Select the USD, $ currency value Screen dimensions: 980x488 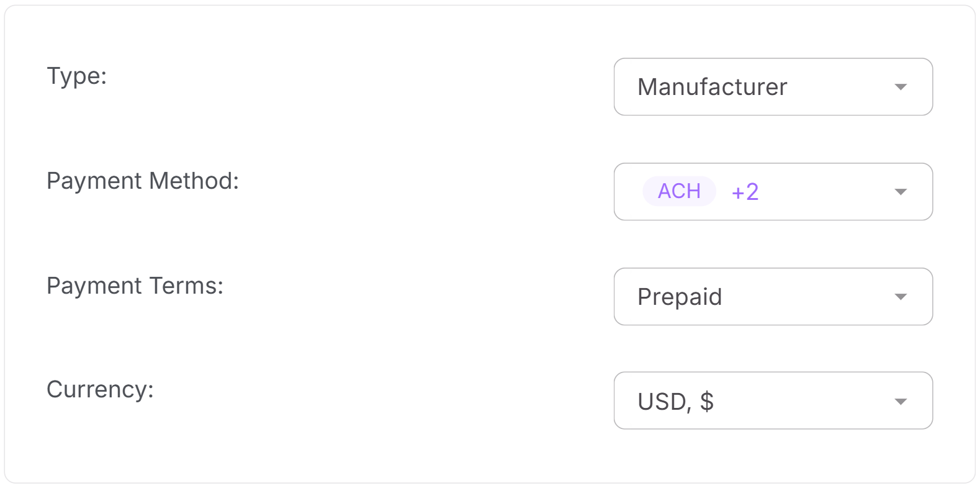click(x=676, y=400)
